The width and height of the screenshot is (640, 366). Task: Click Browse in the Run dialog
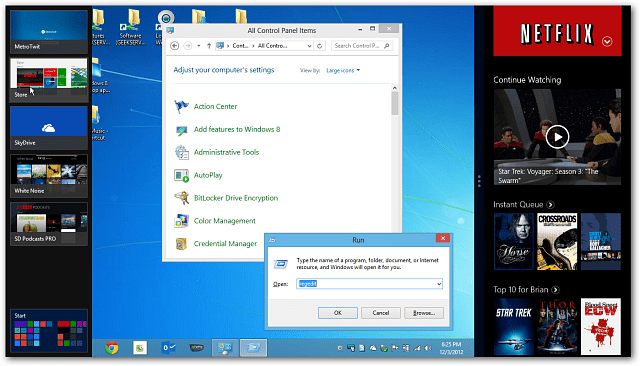pos(424,313)
